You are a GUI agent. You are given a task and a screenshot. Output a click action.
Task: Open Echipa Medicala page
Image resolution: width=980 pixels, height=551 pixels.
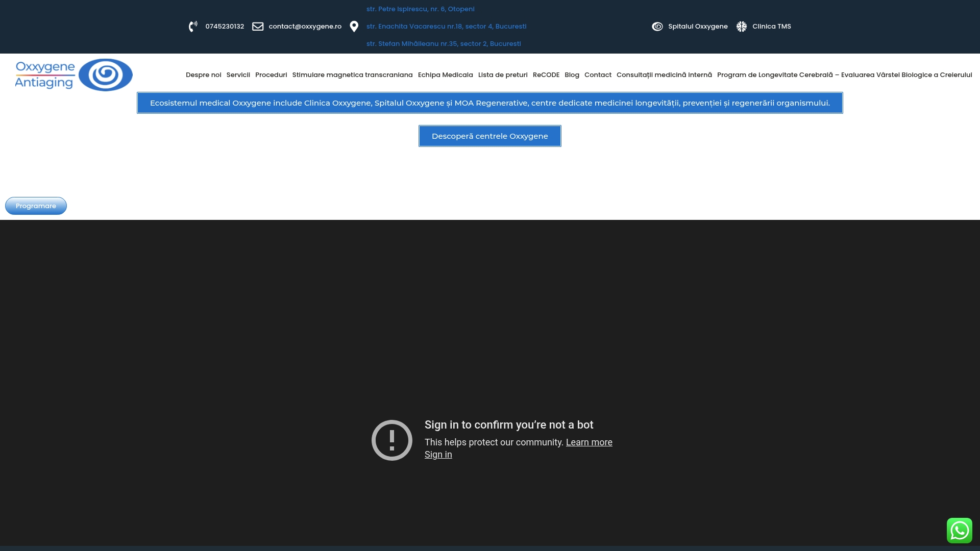pos(446,75)
